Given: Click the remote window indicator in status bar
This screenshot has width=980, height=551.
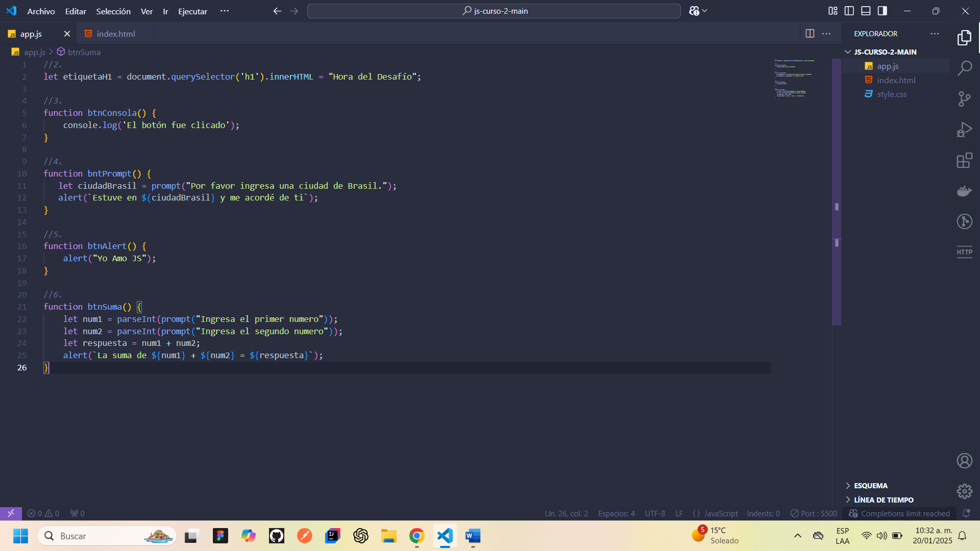Looking at the screenshot, I should pos(11,513).
